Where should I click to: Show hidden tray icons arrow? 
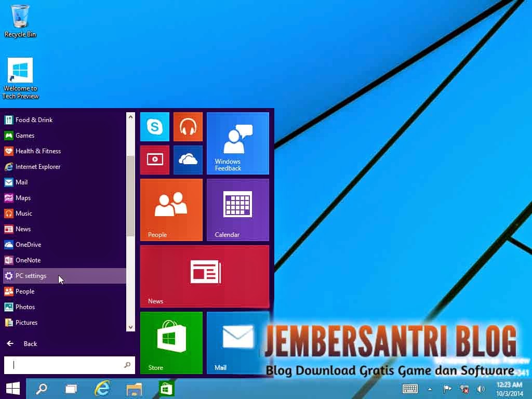430,389
